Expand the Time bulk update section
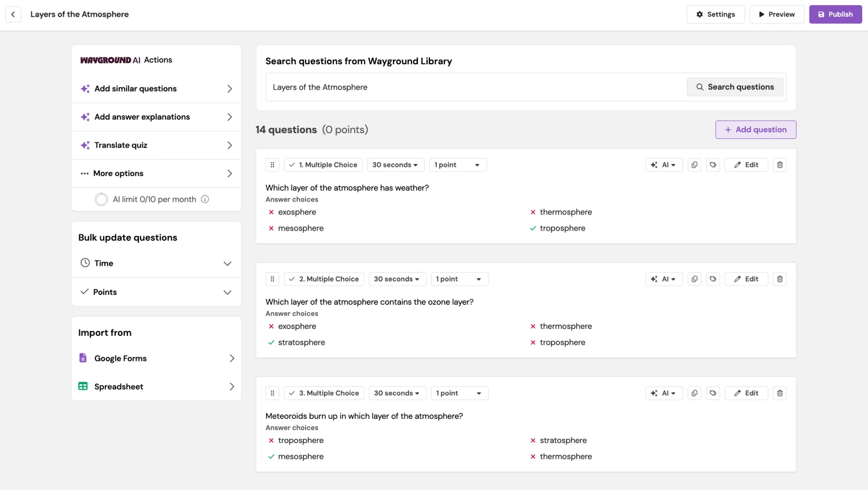This screenshot has width=868, height=490. pyautogui.click(x=156, y=263)
